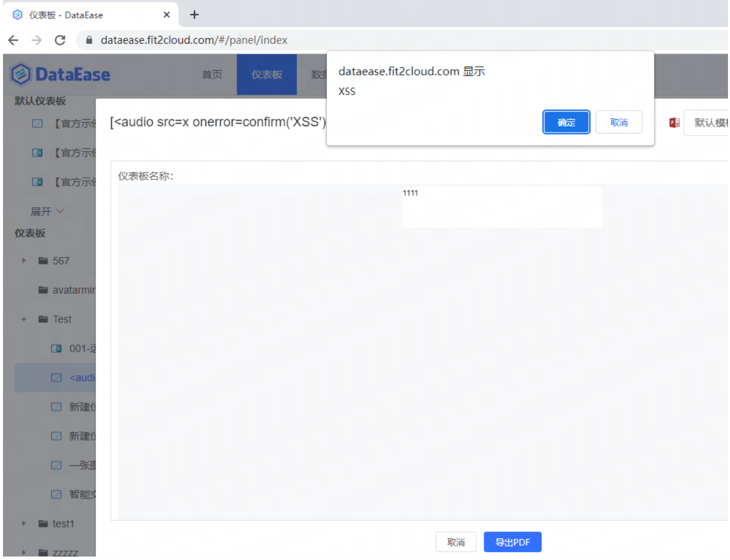Click the 展开 expand toggle
Screen dimensions: 730x560
tap(47, 212)
